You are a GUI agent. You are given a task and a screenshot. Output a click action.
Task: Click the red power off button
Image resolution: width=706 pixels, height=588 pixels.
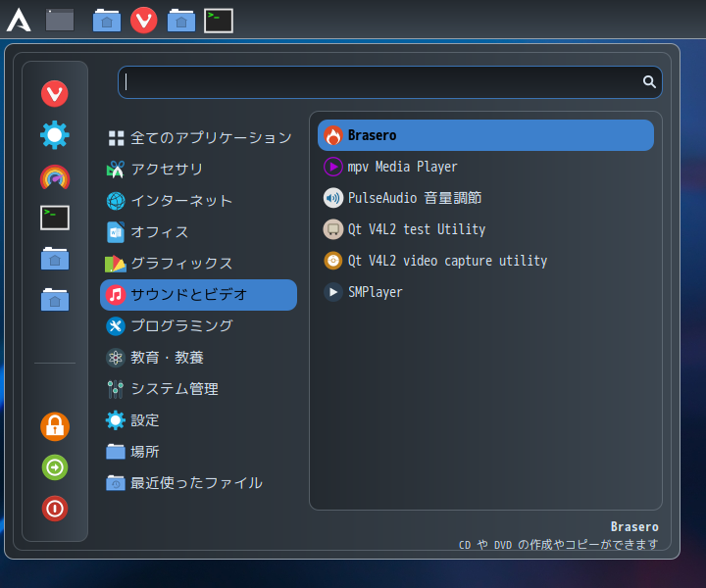(55, 509)
